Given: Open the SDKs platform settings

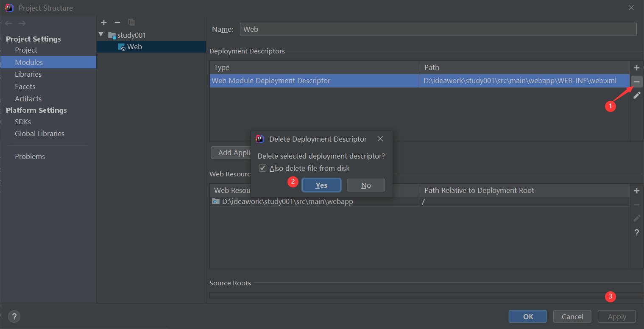Looking at the screenshot, I should [x=23, y=122].
